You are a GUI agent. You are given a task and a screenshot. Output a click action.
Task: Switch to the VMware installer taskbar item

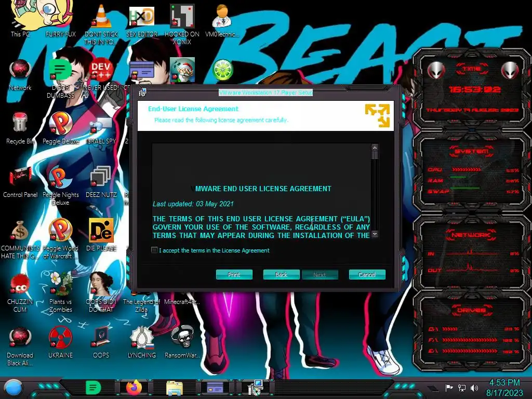tap(256, 388)
